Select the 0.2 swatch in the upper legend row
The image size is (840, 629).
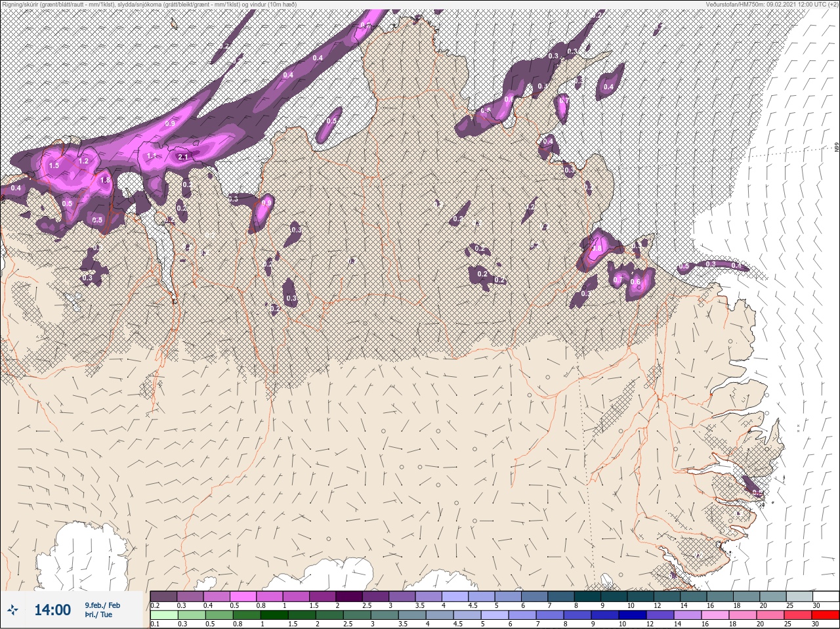163,596
